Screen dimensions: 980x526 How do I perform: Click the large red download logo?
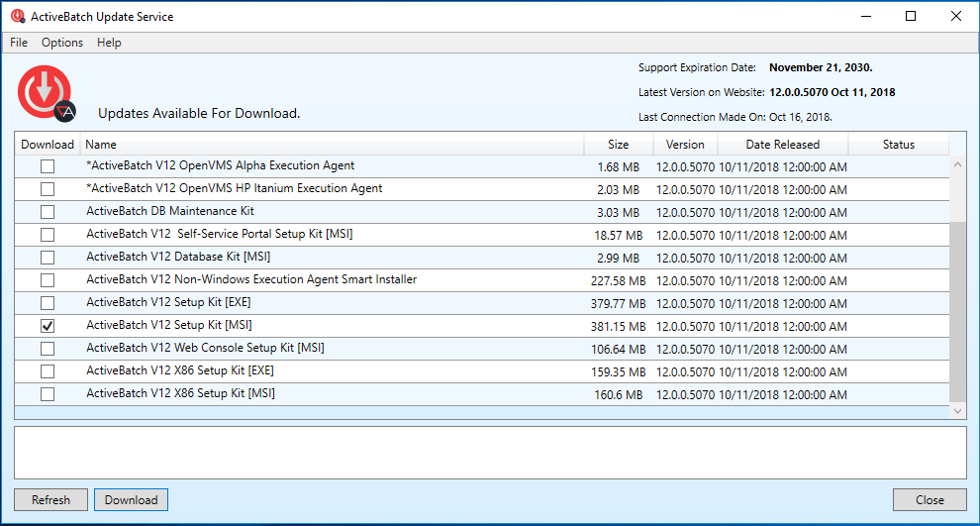(47, 92)
